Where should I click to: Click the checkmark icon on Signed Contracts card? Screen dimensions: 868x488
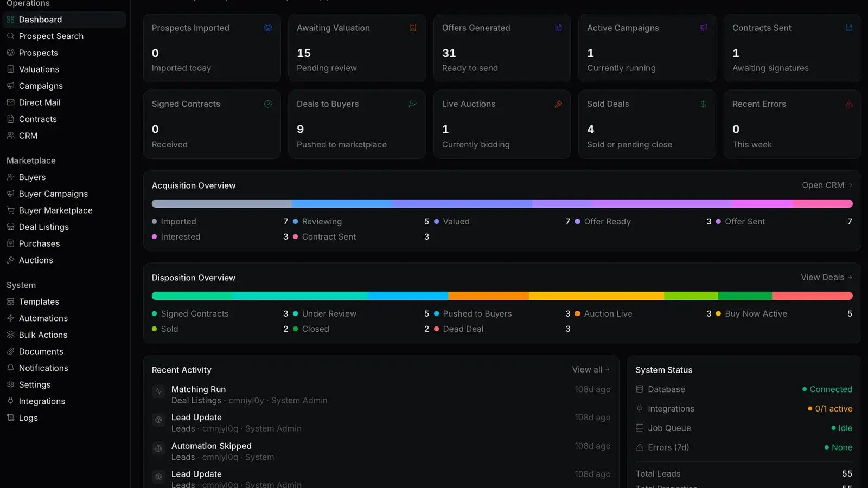click(x=268, y=104)
